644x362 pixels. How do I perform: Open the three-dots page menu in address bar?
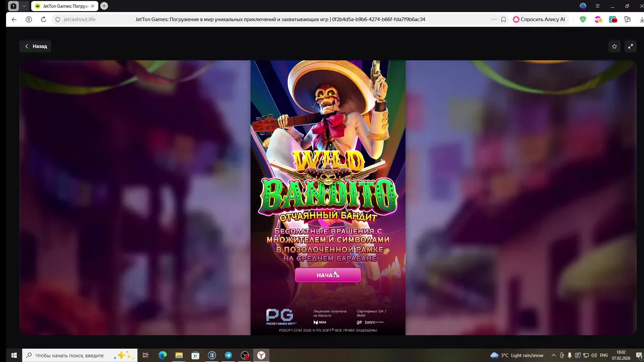pos(494,20)
